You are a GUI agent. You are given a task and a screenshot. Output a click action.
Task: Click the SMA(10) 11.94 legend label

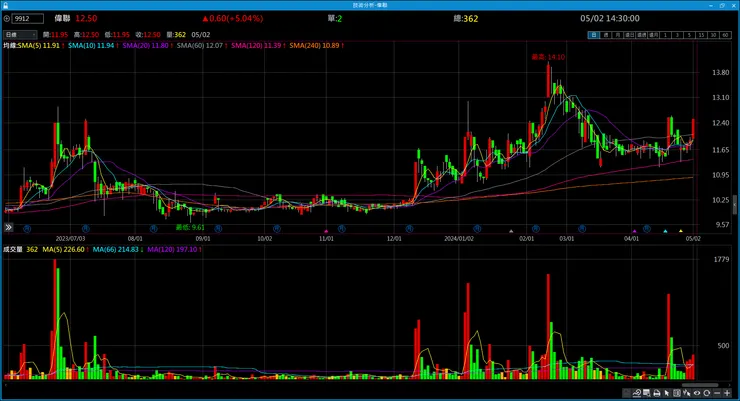click(x=93, y=45)
